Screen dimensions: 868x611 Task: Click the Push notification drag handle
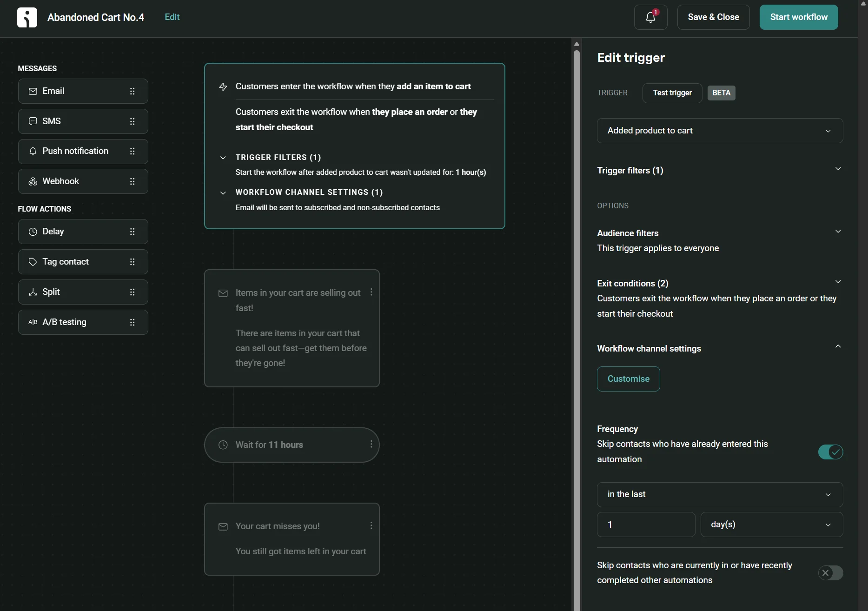[x=133, y=151]
